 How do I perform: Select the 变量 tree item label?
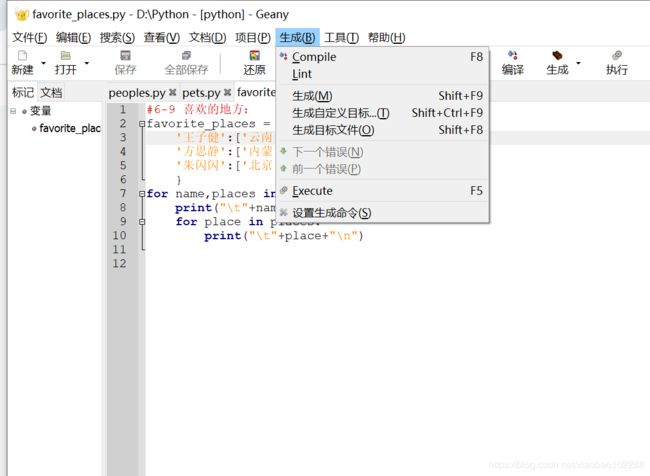[x=41, y=111]
